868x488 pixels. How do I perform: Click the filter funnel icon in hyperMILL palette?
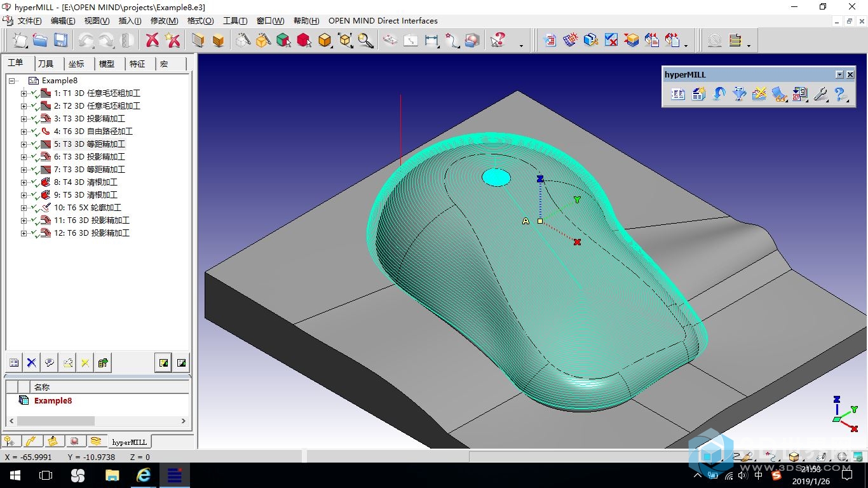pyautogui.click(x=739, y=95)
